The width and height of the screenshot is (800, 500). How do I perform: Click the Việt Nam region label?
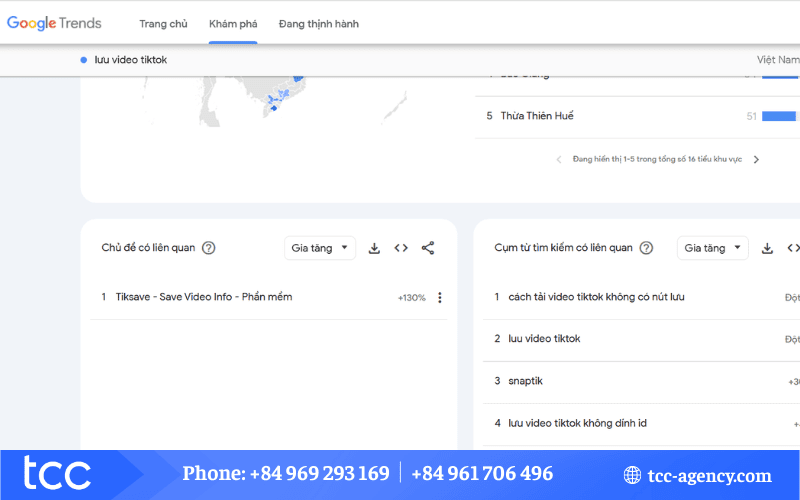click(778, 60)
